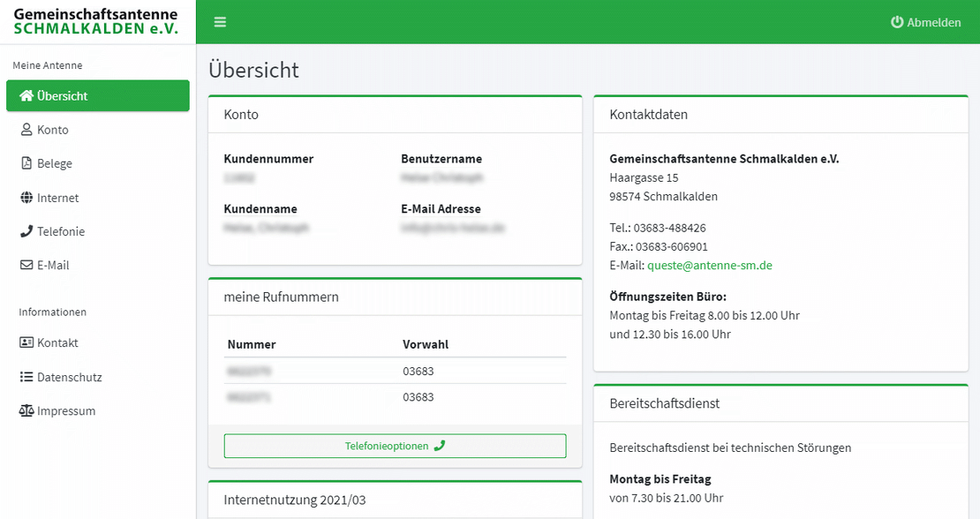980x519 pixels.
Task: Click the von 7.30 bis 21.00 Uhr line
Action: pos(667,498)
